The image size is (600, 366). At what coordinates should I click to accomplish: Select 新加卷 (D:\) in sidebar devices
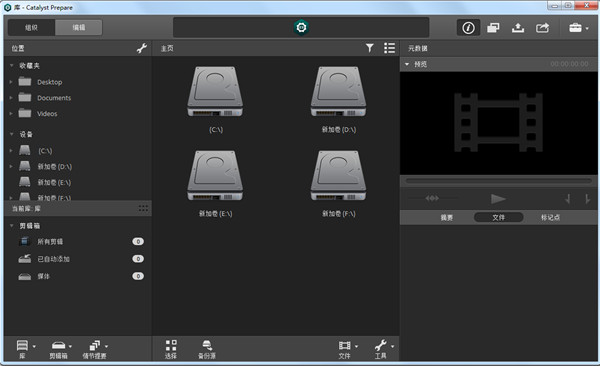[x=54, y=167]
